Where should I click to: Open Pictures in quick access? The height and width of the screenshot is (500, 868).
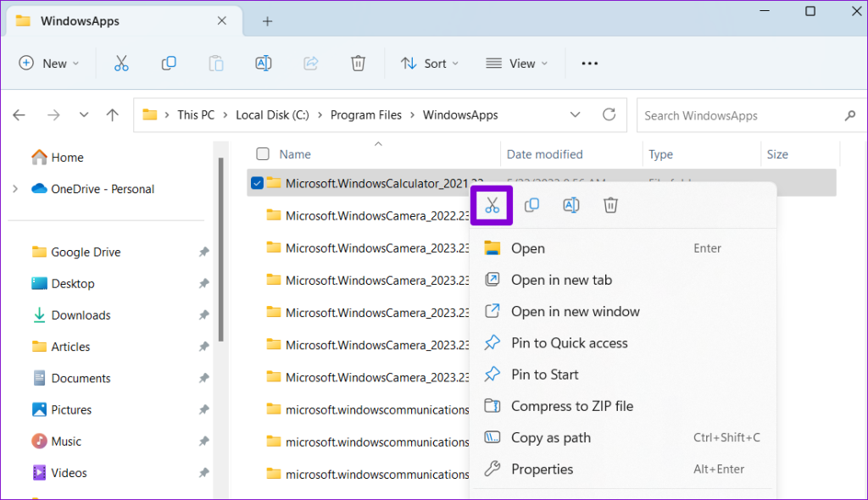(61, 409)
